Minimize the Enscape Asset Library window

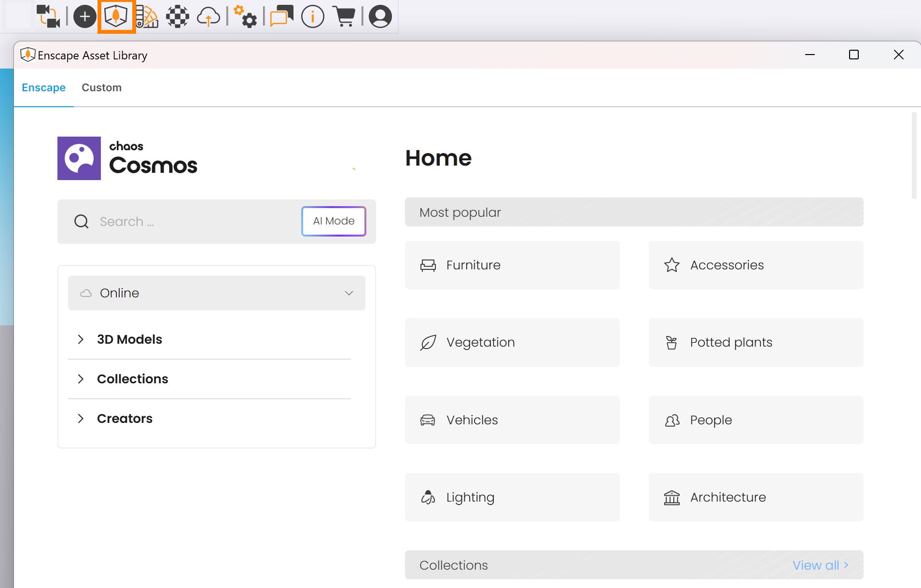(810, 55)
